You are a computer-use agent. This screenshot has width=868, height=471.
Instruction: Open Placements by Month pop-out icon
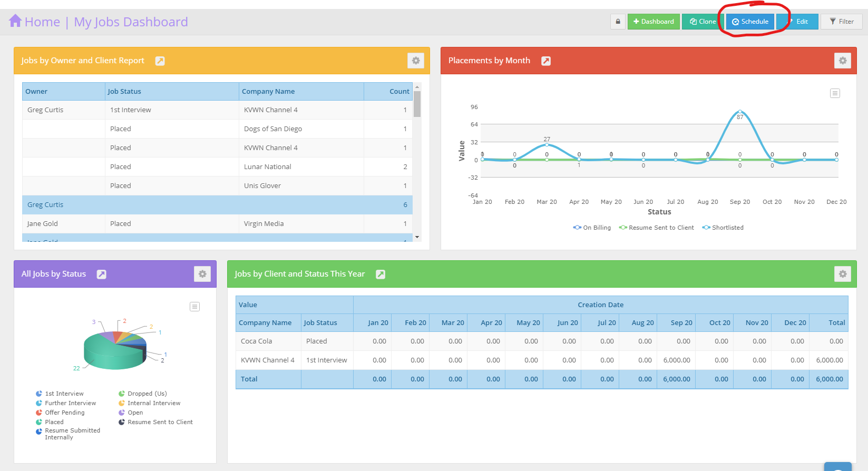pyautogui.click(x=546, y=61)
